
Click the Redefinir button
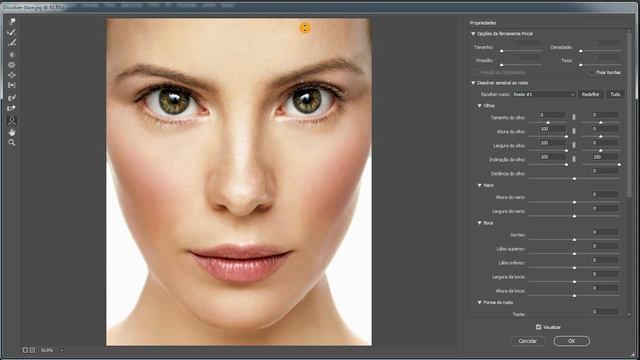[590, 94]
